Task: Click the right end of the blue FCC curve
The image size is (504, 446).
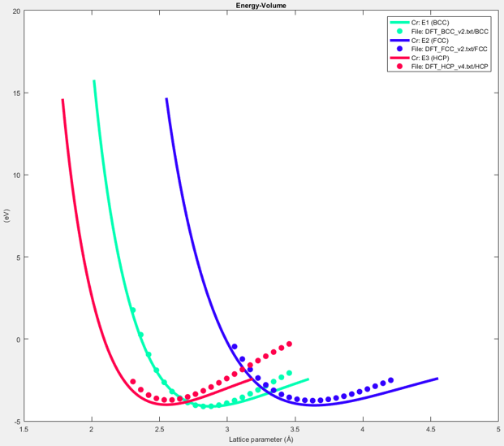Action: [x=437, y=379]
